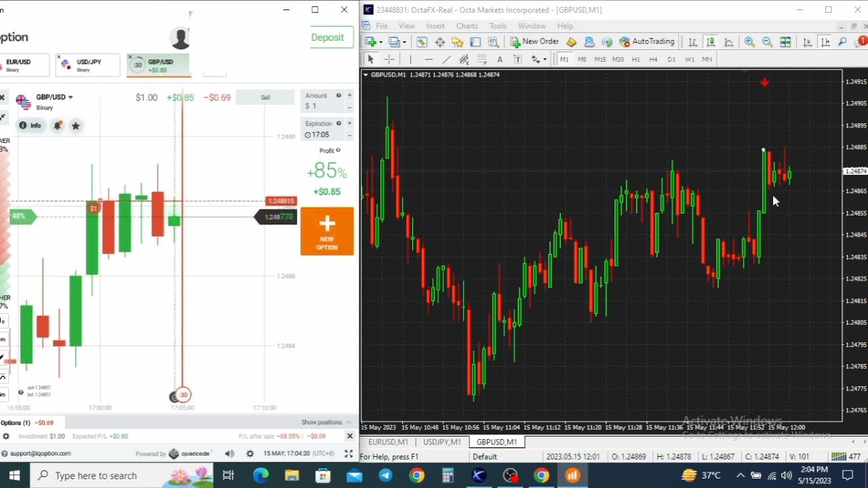
Task: Select the USD/JPY Binary asset tab
Action: click(x=87, y=65)
